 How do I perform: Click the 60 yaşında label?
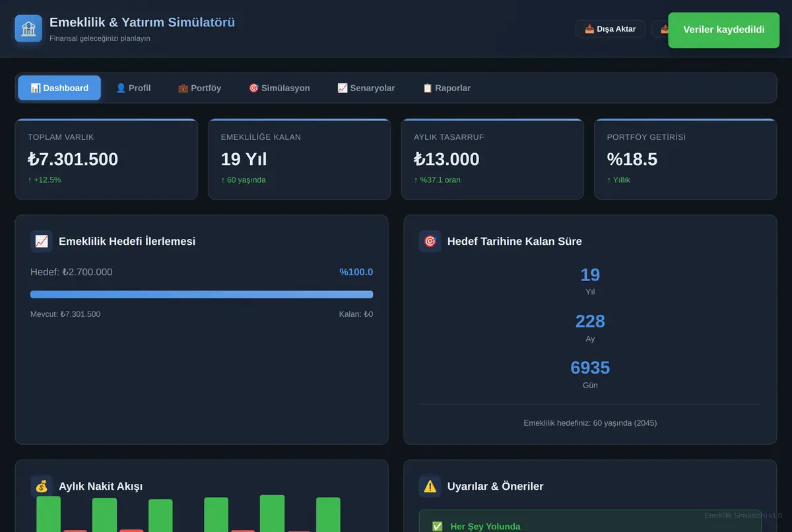(x=244, y=180)
